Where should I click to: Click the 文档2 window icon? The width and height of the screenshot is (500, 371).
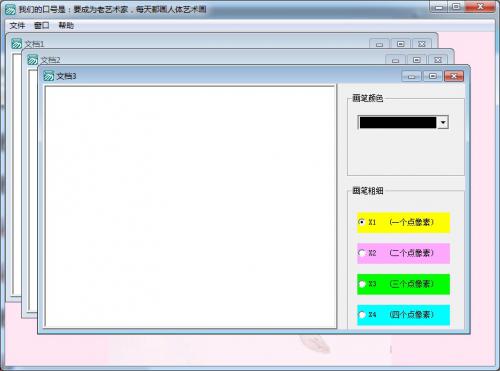tap(33, 60)
